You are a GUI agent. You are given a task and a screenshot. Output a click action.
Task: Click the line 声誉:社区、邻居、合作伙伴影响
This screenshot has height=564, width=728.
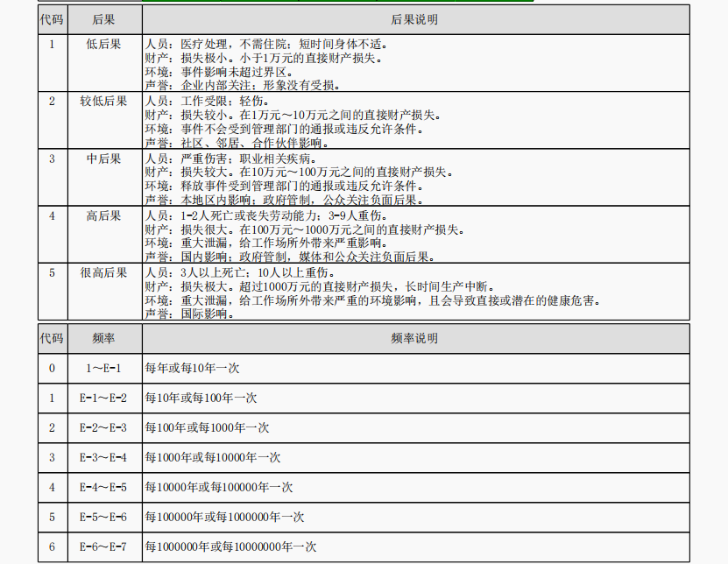coord(237,143)
